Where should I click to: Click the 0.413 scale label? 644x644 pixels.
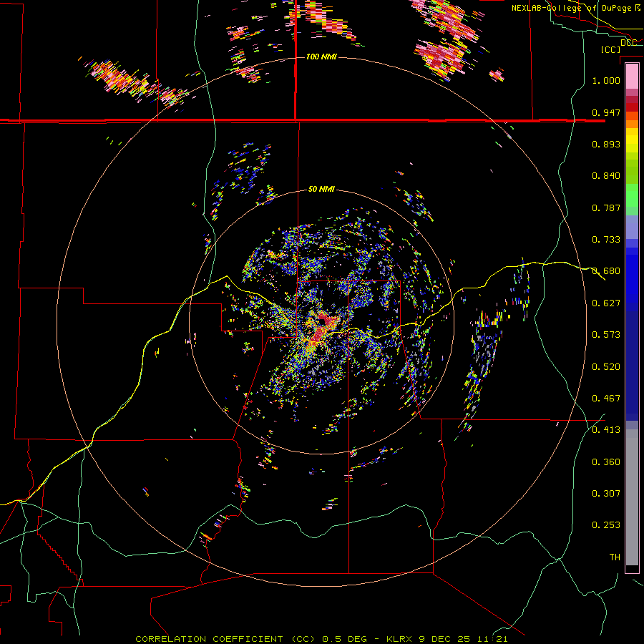tap(606, 430)
